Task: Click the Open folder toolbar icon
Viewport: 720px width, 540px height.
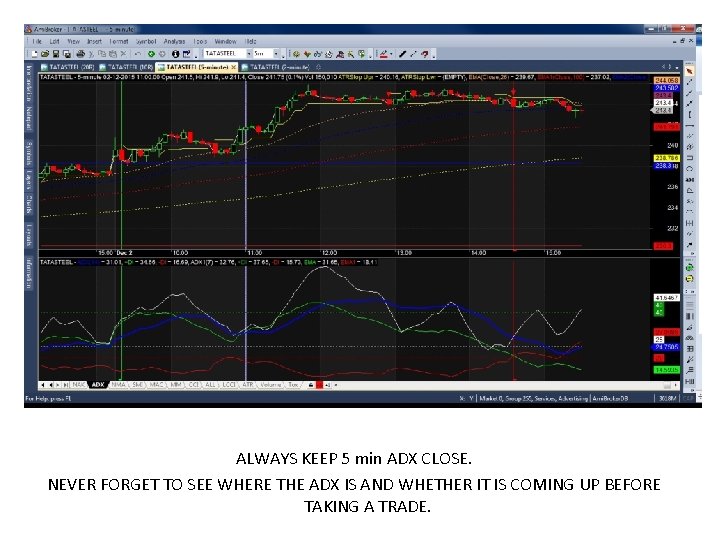Action: 45,54
